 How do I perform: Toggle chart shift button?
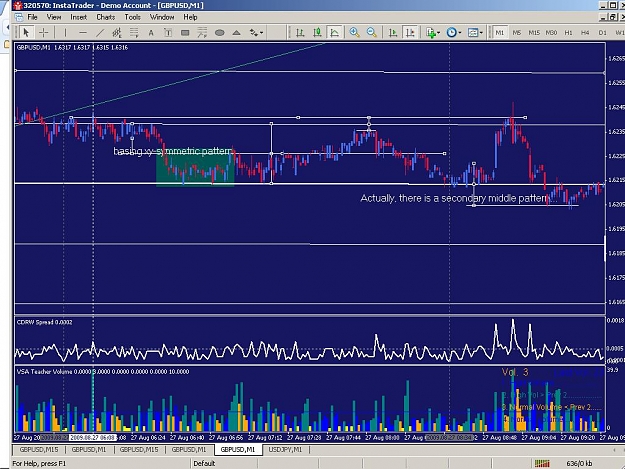(410, 33)
